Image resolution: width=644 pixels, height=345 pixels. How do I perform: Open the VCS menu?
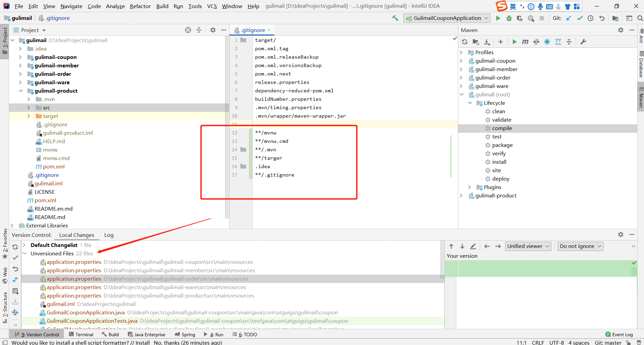click(x=212, y=6)
